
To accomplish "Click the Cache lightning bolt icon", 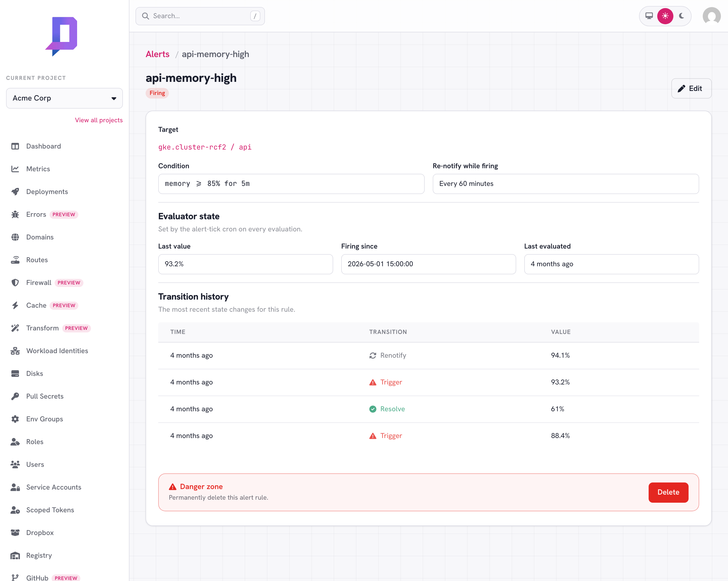I will 15,305.
